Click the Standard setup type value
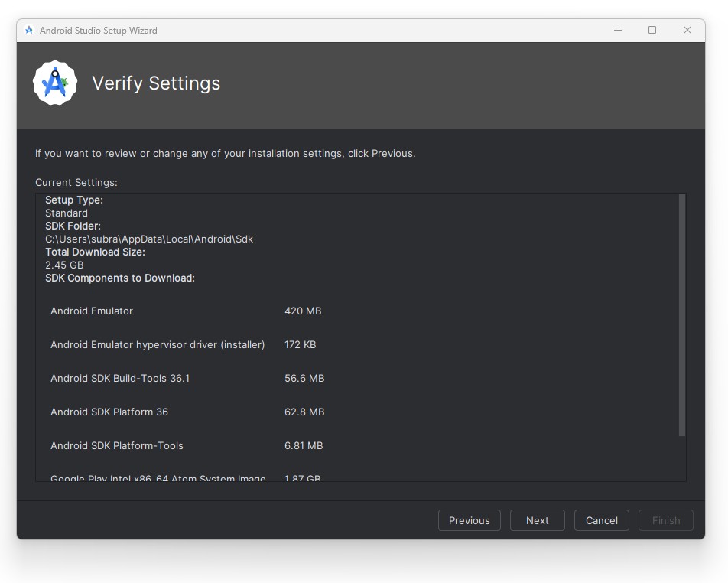This screenshot has width=728, height=583. (67, 213)
